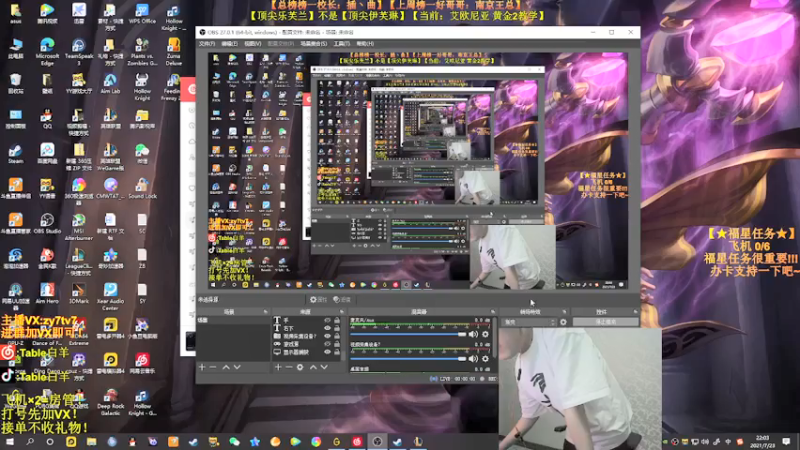Move the selected source up
This screenshot has width=800, height=450.
pos(313,367)
